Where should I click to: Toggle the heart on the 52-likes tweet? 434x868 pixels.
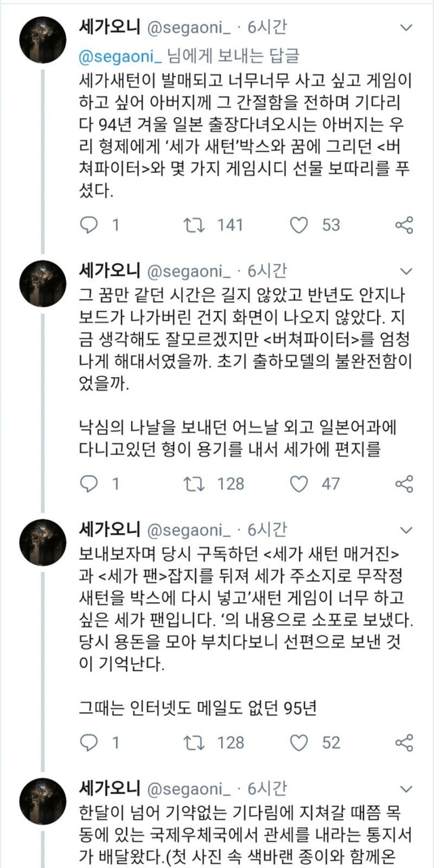click(x=299, y=743)
